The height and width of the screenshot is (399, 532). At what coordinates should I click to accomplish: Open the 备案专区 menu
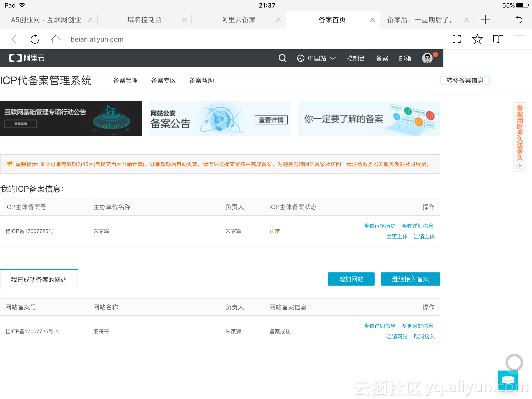click(x=163, y=81)
